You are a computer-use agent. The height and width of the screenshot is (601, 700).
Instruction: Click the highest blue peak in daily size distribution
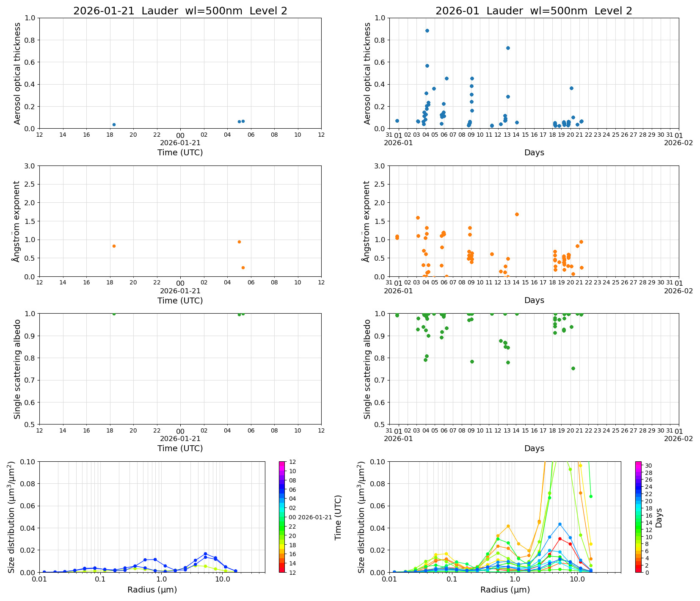pos(205,554)
